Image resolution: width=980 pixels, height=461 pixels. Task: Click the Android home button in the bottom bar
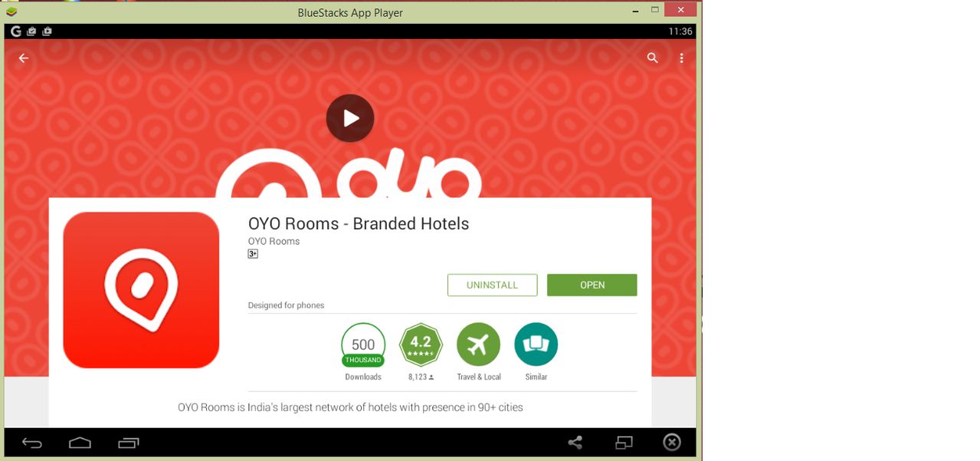[x=80, y=443]
